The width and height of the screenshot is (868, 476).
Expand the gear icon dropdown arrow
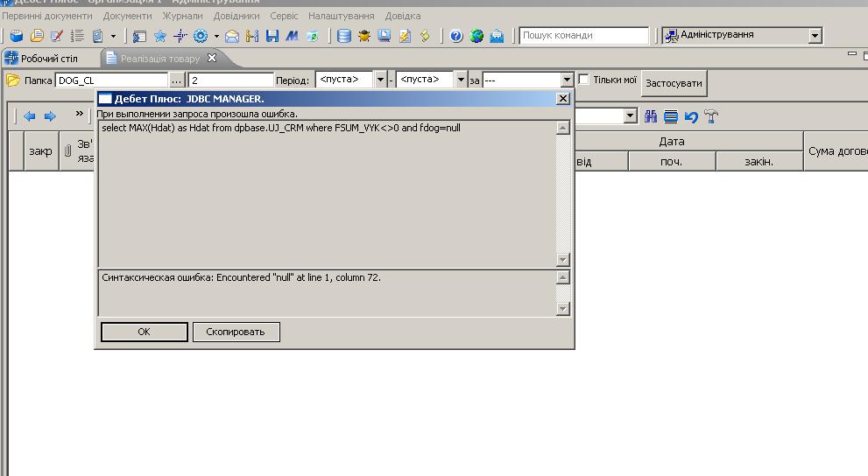point(215,37)
